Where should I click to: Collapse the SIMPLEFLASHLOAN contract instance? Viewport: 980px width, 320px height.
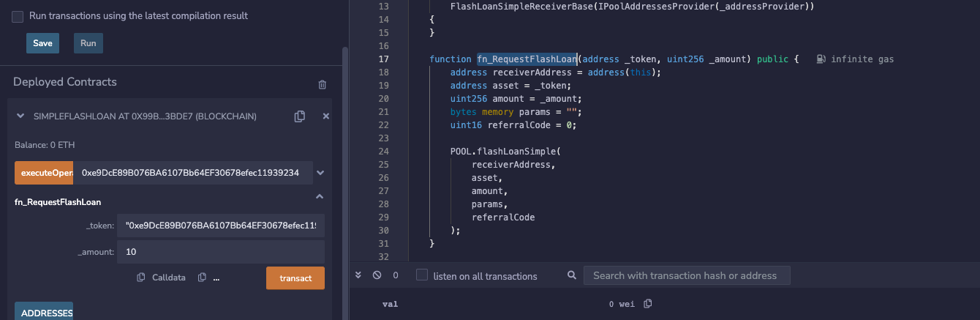(20, 116)
